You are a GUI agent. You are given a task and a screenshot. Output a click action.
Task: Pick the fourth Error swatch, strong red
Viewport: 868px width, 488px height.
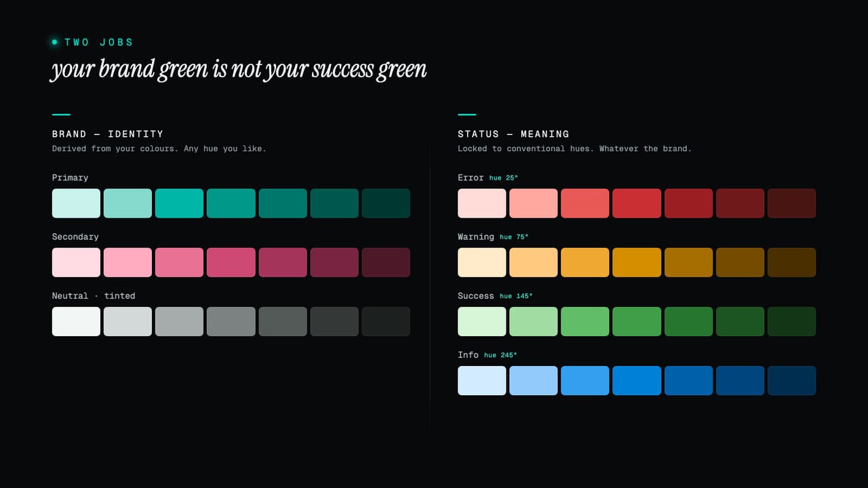point(637,203)
